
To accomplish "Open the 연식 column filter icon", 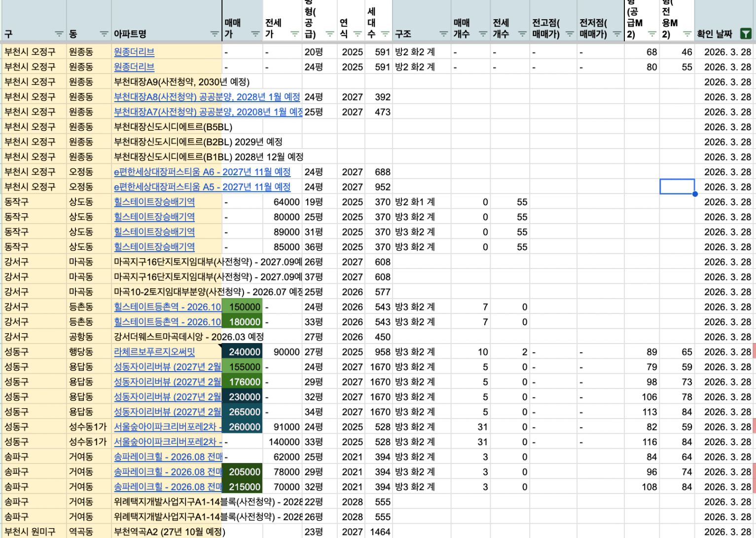I will (358, 34).
